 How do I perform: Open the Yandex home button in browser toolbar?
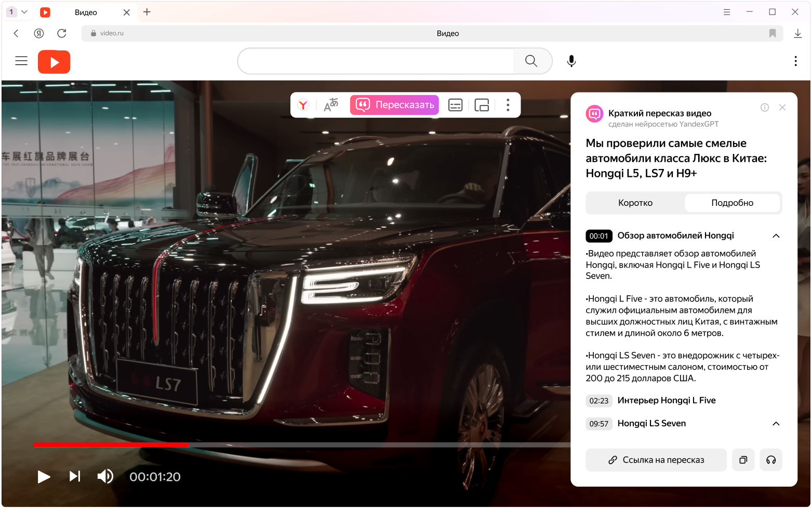(39, 33)
